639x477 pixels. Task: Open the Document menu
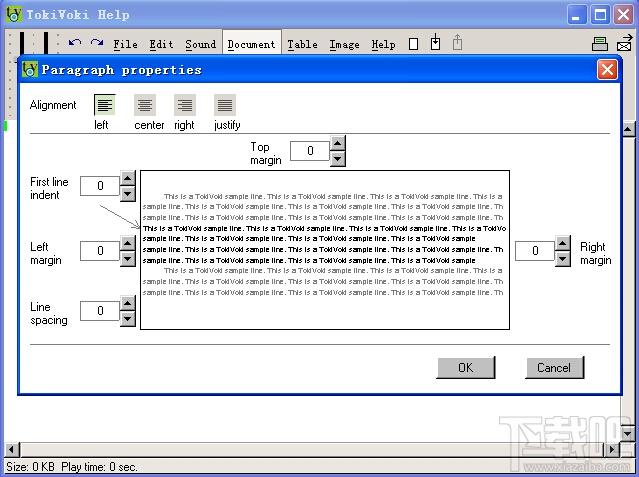tap(251, 44)
